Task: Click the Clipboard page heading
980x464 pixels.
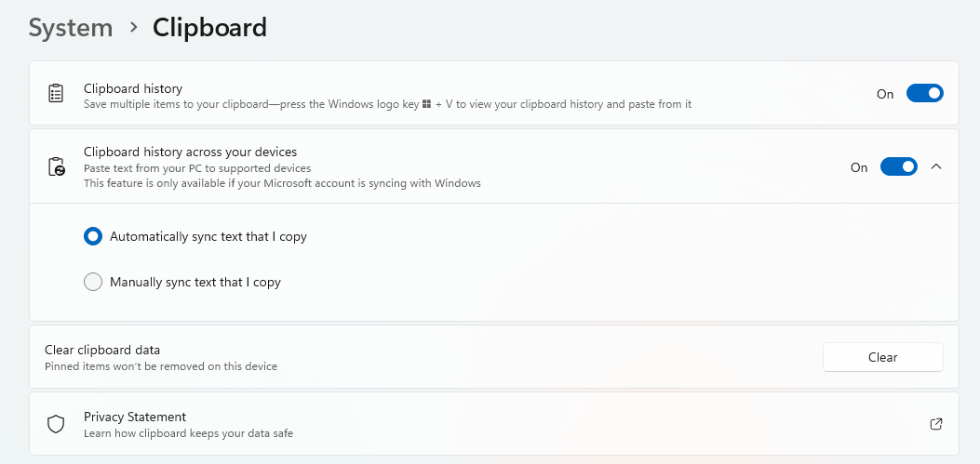Action: [209, 28]
